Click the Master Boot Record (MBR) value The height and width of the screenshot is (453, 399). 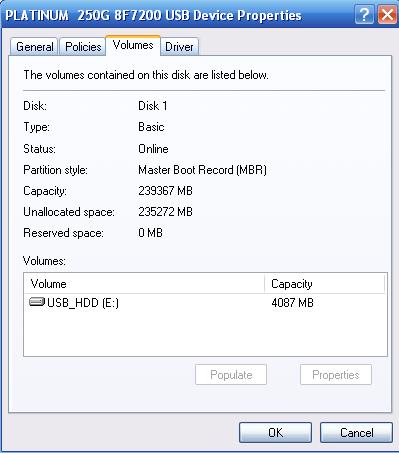[202, 170]
